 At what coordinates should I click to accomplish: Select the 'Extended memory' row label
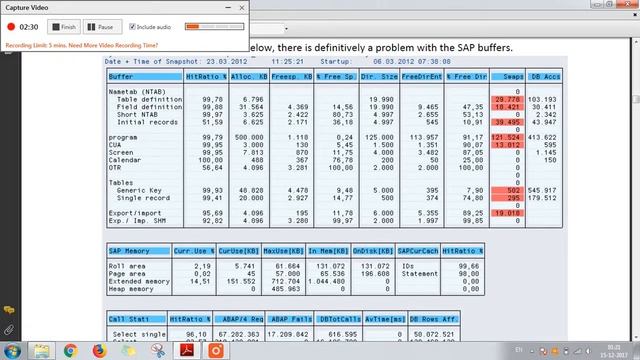(x=139, y=281)
